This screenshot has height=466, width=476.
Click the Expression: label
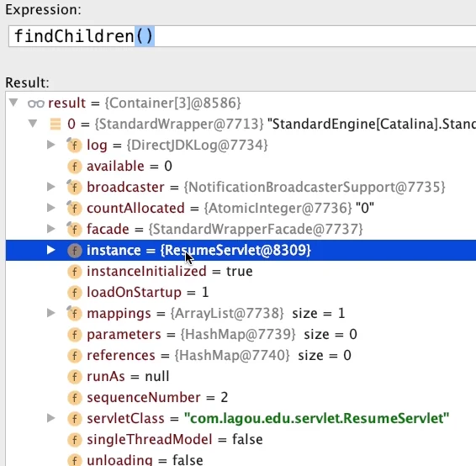(44, 10)
